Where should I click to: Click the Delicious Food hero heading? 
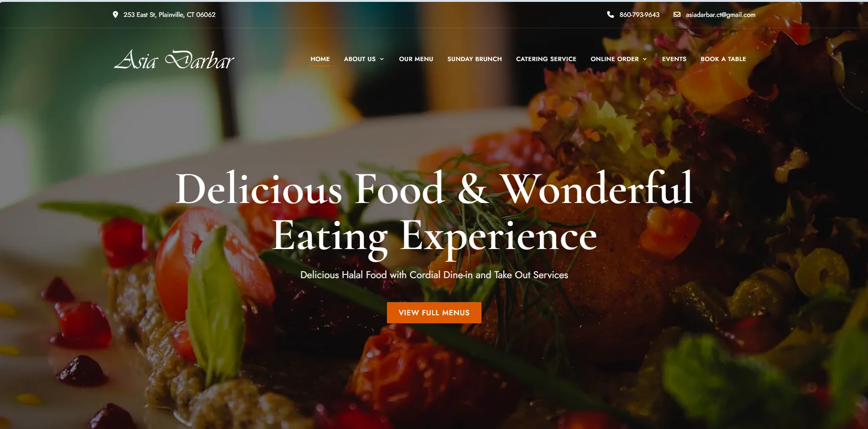[x=434, y=212]
